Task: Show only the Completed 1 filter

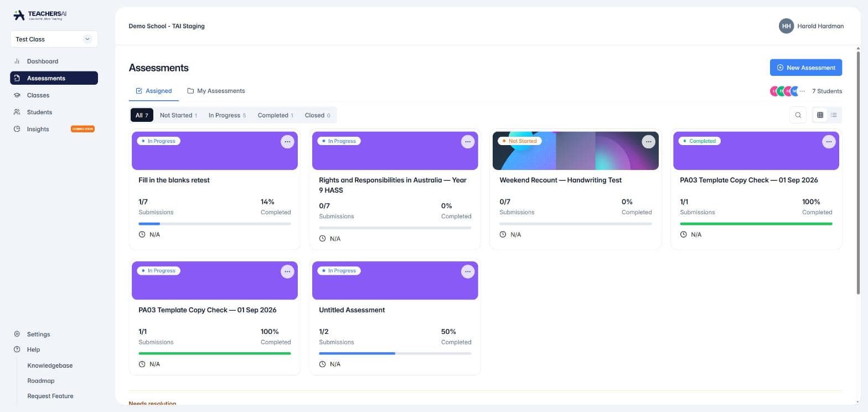Action: coord(276,115)
